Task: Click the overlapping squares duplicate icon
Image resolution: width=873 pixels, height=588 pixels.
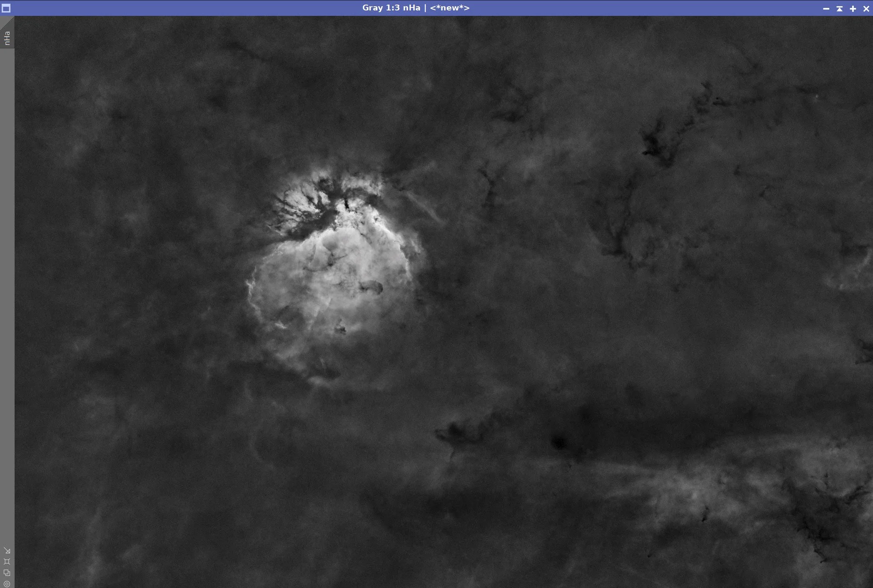Action: [x=7, y=573]
